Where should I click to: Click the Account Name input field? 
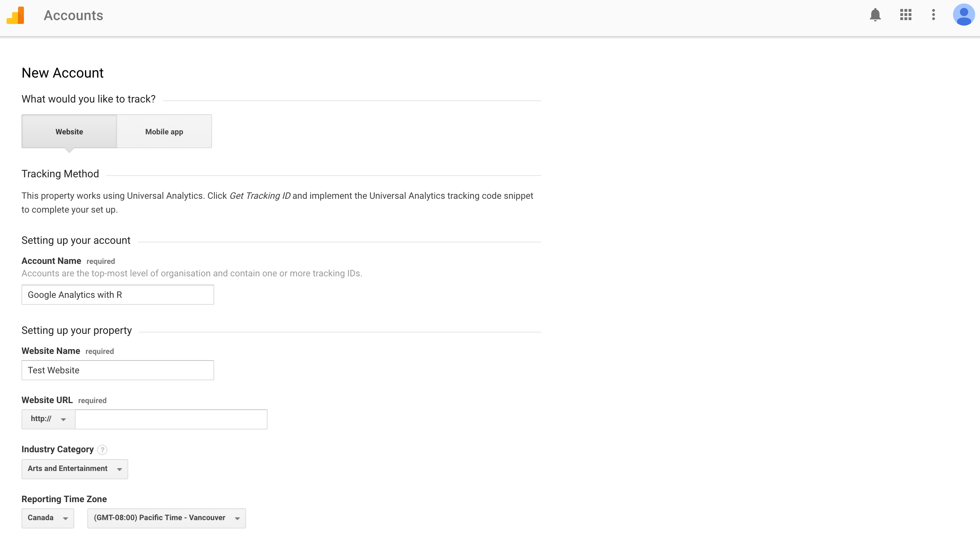[117, 295]
